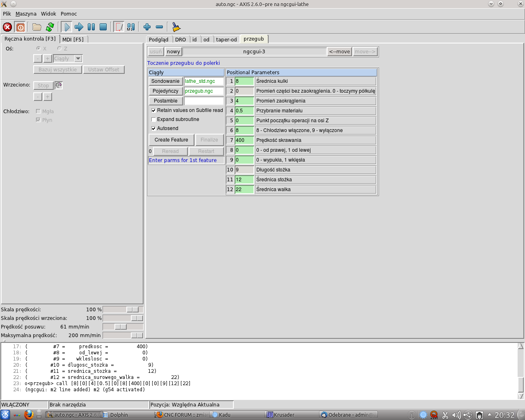Screen dimensions: 525x420
Task: Open volume control in system tray
Action: [x=456, y=415]
